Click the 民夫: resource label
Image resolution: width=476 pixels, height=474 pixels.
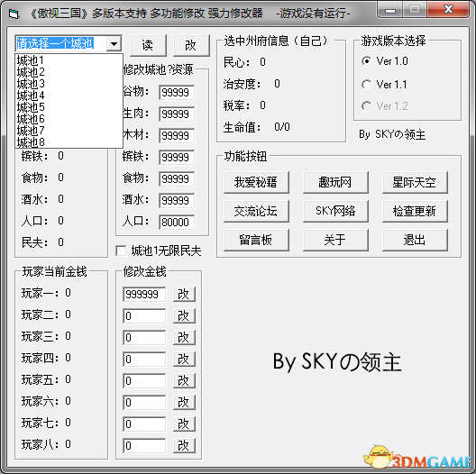click(x=34, y=242)
